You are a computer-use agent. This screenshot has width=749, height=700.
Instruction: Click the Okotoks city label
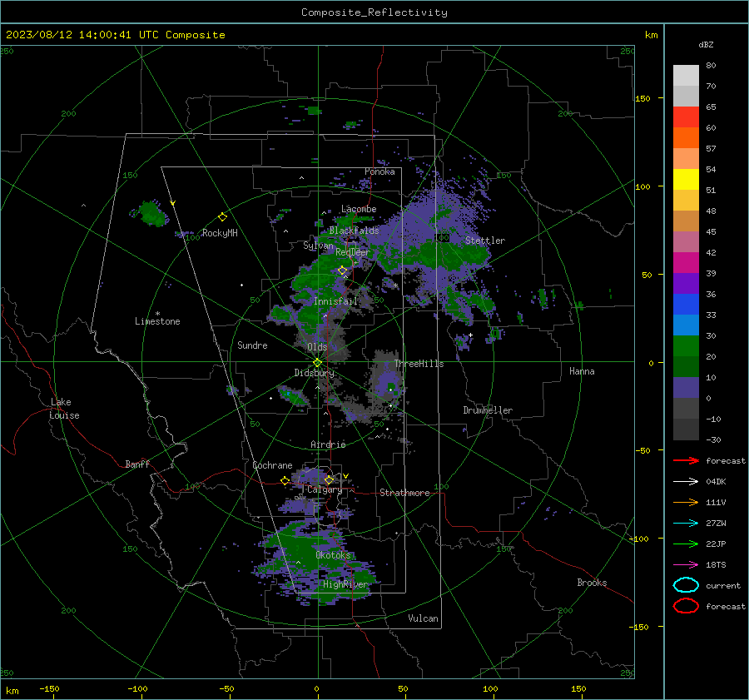tap(333, 554)
